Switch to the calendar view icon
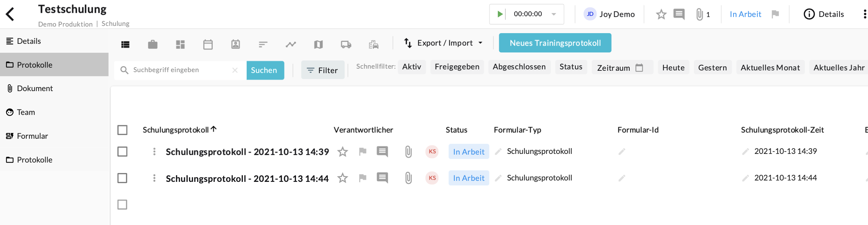Screen dimensions: 868x225 click(x=208, y=45)
